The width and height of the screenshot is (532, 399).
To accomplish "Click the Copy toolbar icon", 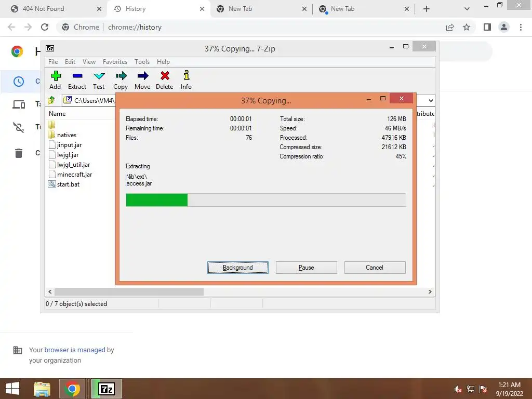I will [121, 76].
